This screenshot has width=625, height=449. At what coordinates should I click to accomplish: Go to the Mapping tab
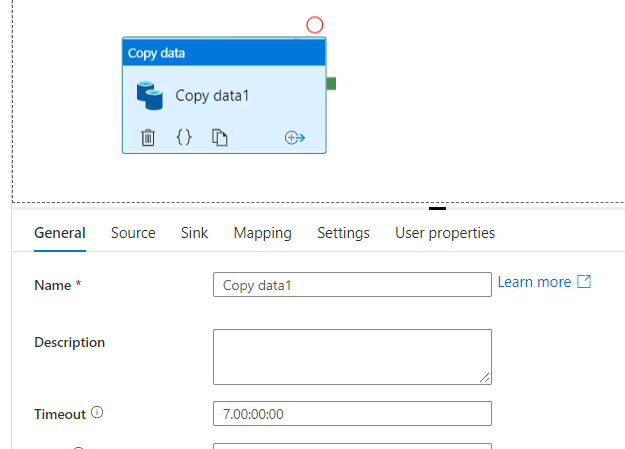pos(262,233)
